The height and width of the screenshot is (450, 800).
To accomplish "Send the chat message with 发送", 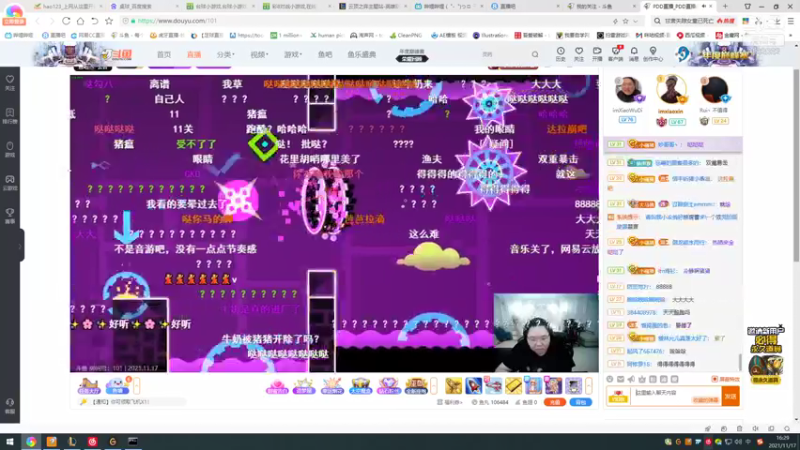I will pos(731,396).
